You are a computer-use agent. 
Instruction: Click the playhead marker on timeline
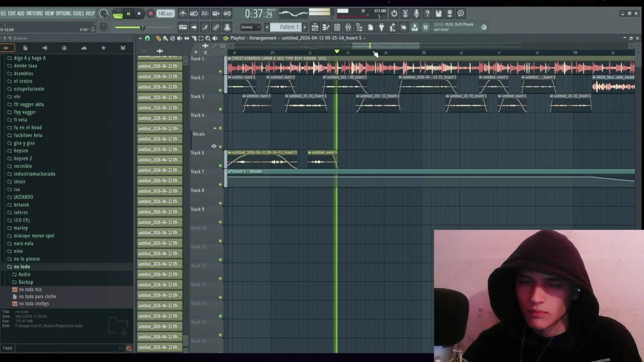tap(337, 52)
